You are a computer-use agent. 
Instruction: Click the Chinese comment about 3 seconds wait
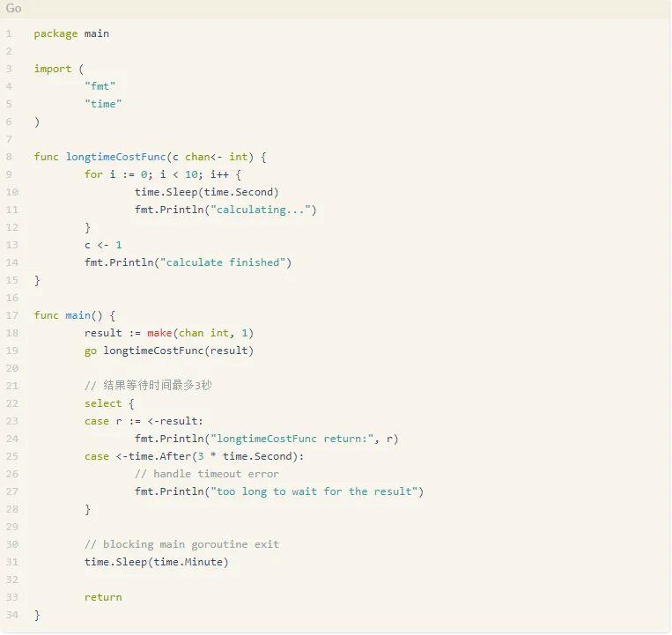coord(148,385)
